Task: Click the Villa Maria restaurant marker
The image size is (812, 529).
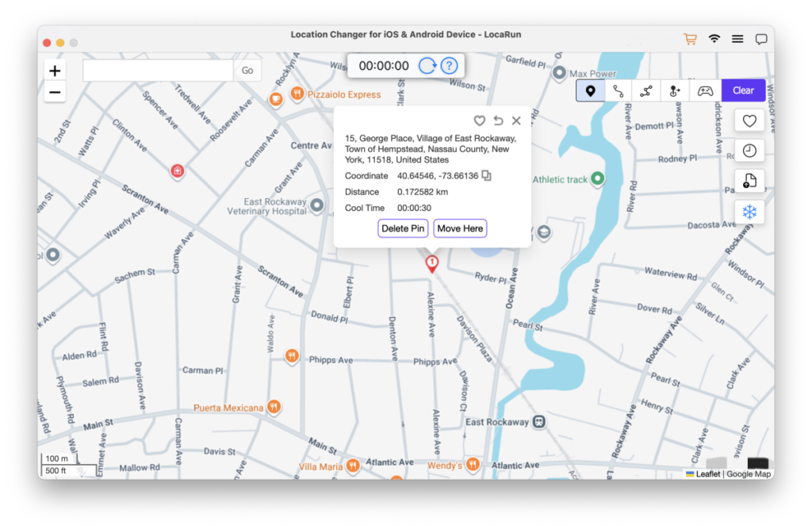Action: (353, 466)
